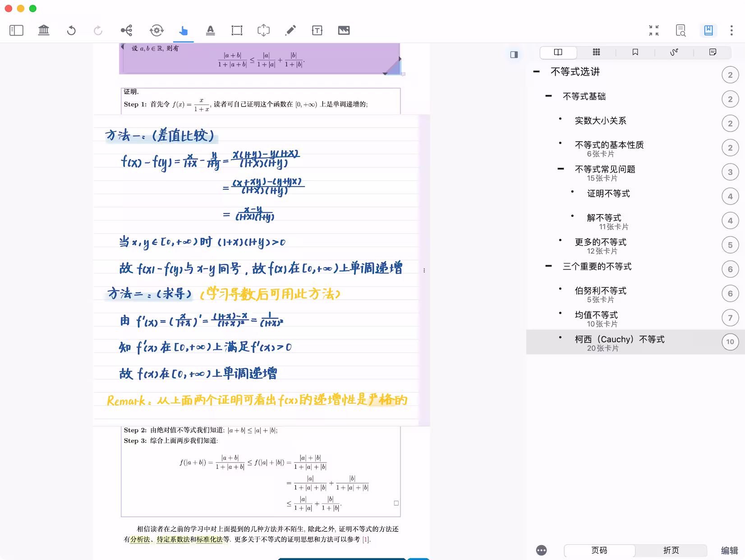
Task: Switch to the handwriting sketch tab
Action: pos(674,52)
